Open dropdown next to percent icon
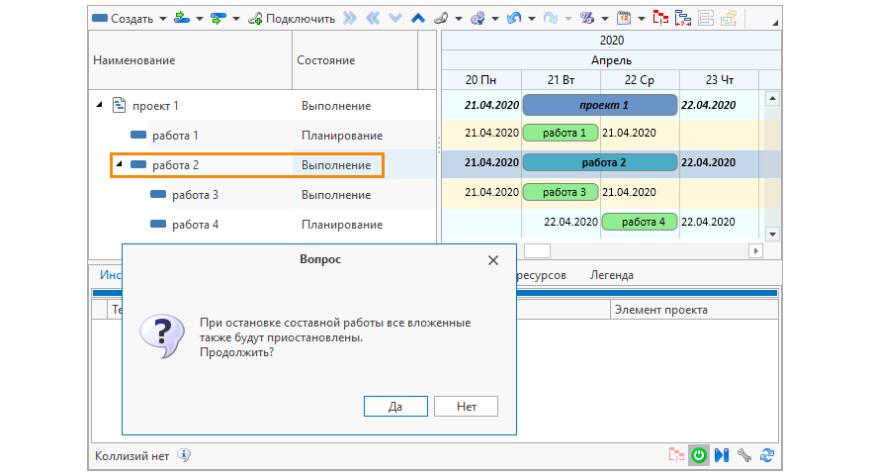The width and height of the screenshot is (870, 475). point(605,18)
